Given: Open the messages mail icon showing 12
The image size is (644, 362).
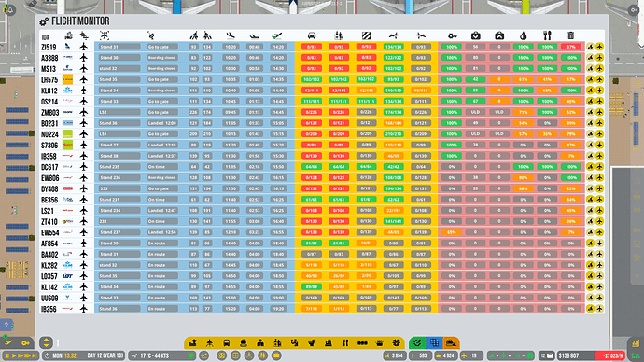Looking at the screenshot, I should coord(546,355).
